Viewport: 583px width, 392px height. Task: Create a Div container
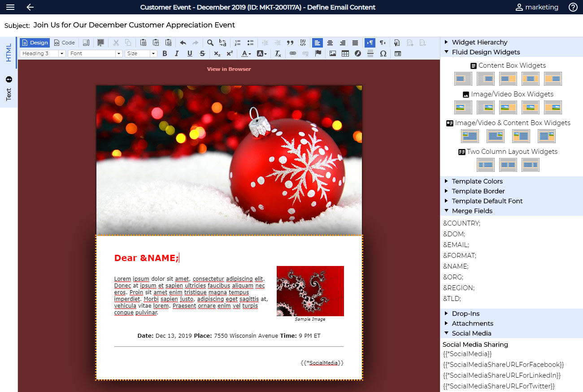[303, 43]
